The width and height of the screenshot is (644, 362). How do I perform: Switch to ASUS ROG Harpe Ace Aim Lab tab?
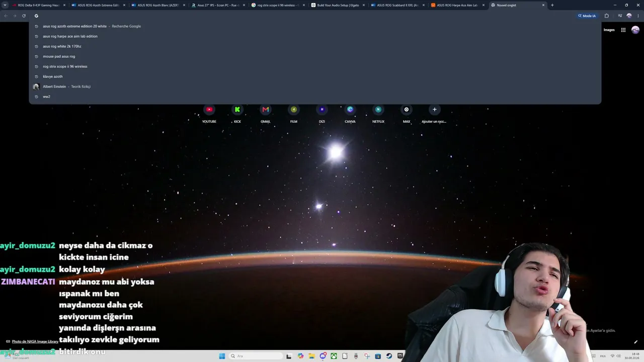457,5
